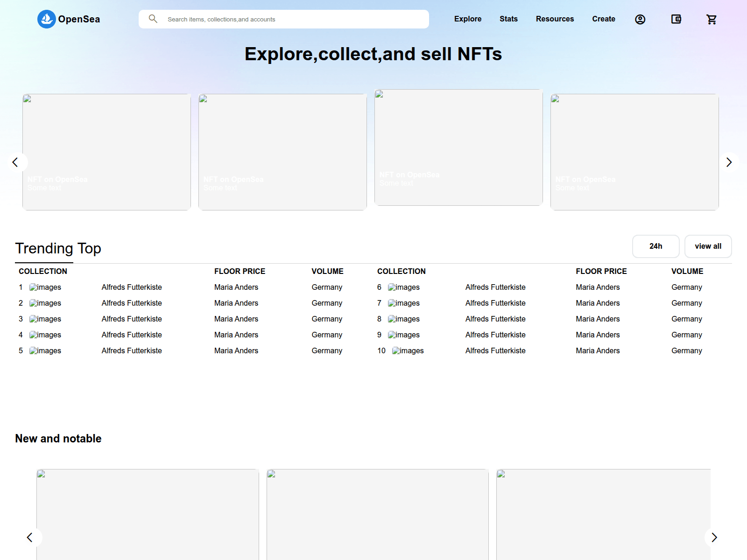Open the first New and notable card

pyautogui.click(x=148, y=514)
